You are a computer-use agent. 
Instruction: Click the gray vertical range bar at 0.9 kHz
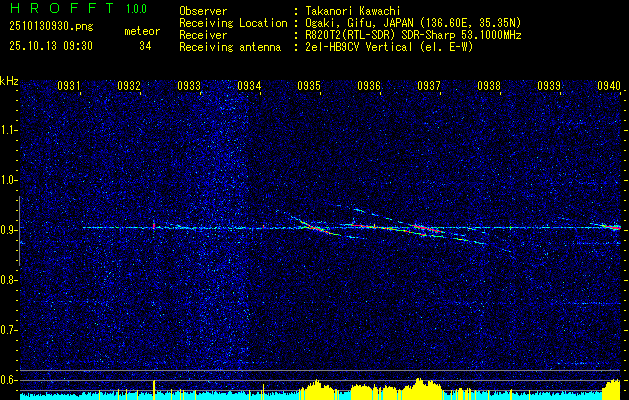(20, 231)
